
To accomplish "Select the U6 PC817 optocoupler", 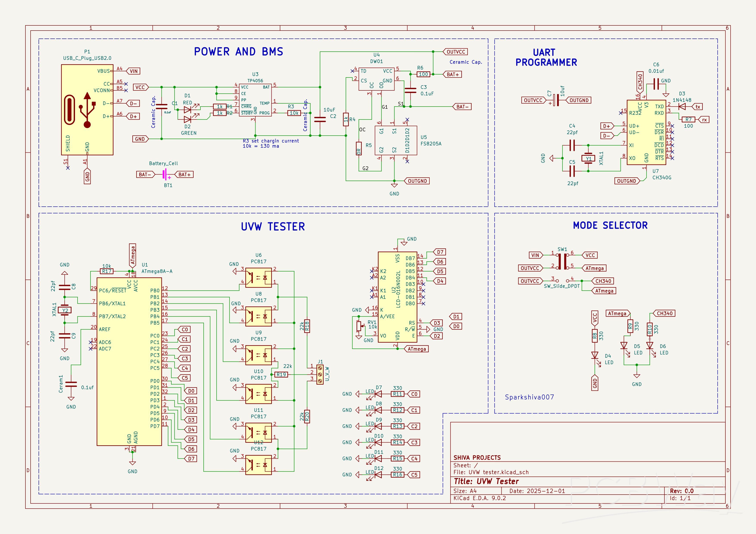I will coord(259,278).
